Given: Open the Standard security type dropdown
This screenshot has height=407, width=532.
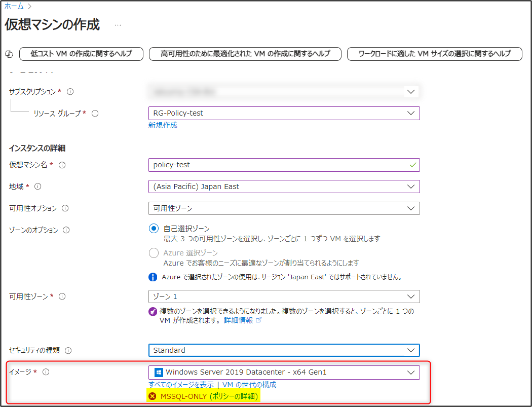Looking at the screenshot, I should tap(284, 350).
